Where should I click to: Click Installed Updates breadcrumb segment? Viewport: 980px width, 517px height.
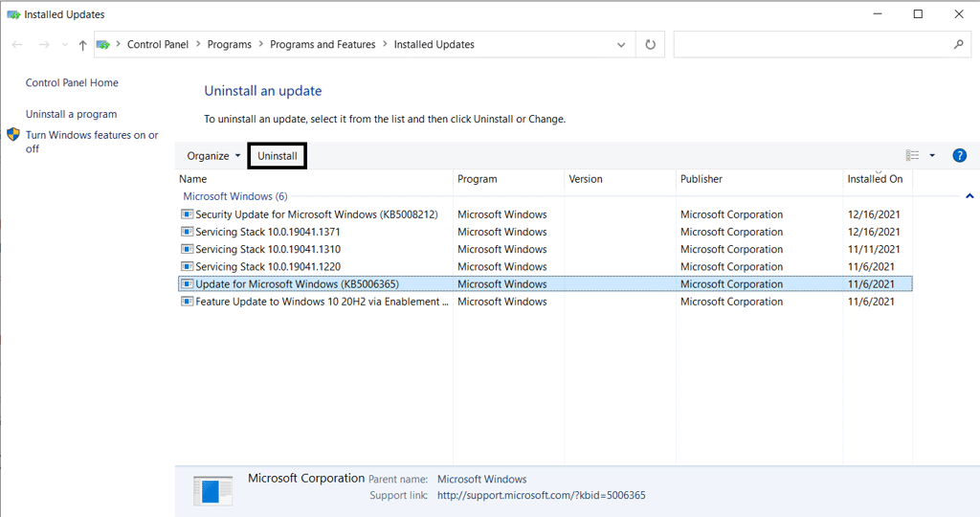434,44
